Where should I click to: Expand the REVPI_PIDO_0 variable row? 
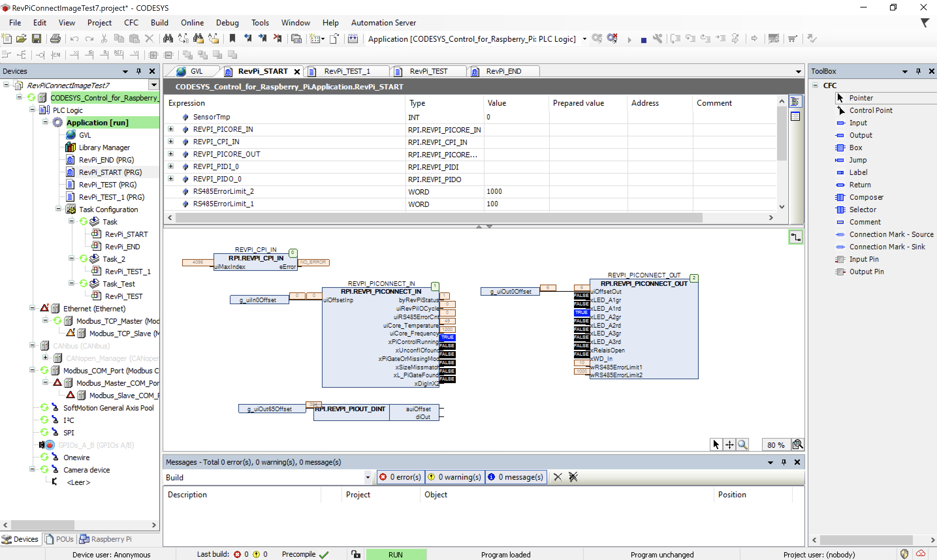click(x=171, y=179)
